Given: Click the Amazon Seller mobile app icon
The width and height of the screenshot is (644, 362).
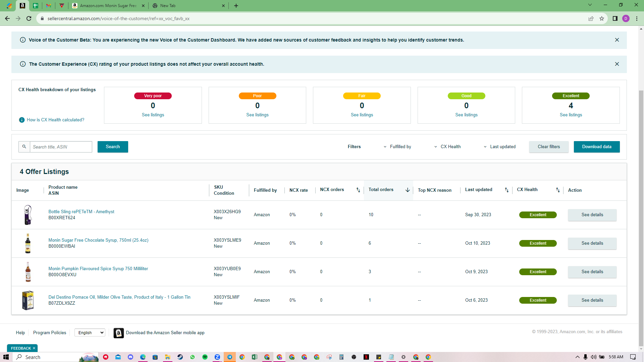Looking at the screenshot, I should coord(118,333).
